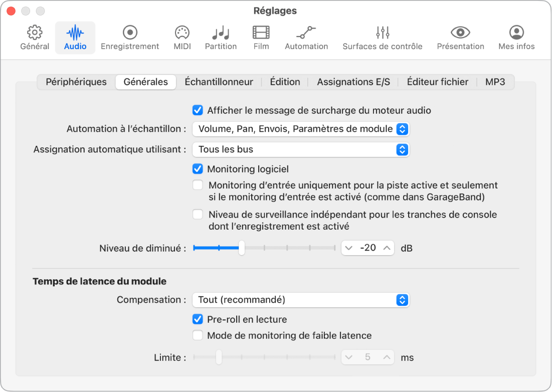Viewport: 552px width, 392px height.
Task: Open the Général gear icon settings
Action: tap(35, 33)
